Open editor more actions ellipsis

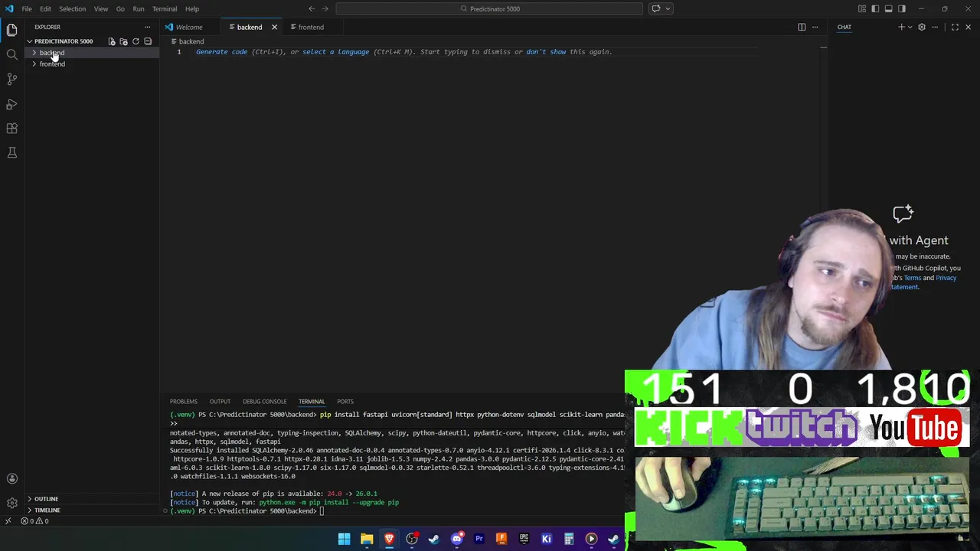pyautogui.click(x=815, y=27)
